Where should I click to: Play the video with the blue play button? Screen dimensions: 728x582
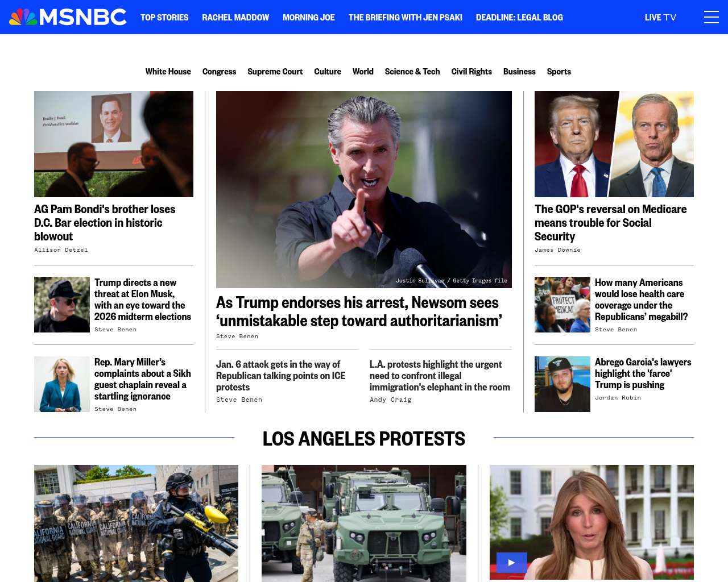511,563
